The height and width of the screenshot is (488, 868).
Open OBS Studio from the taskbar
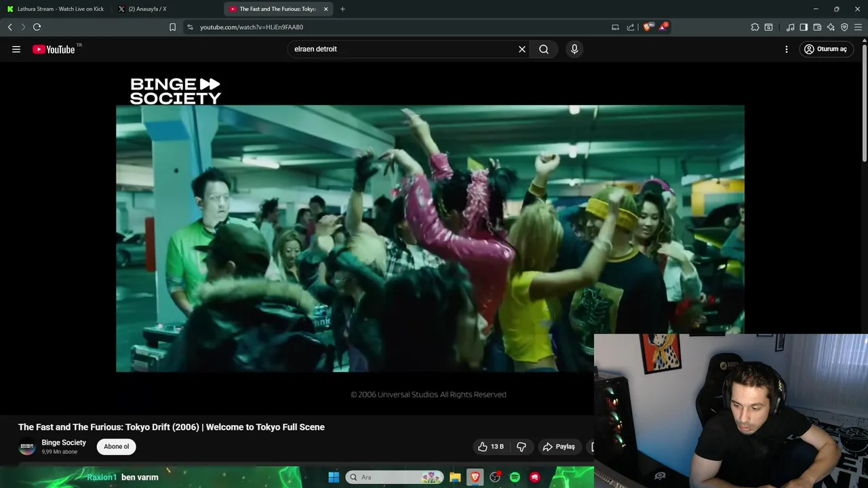495,477
